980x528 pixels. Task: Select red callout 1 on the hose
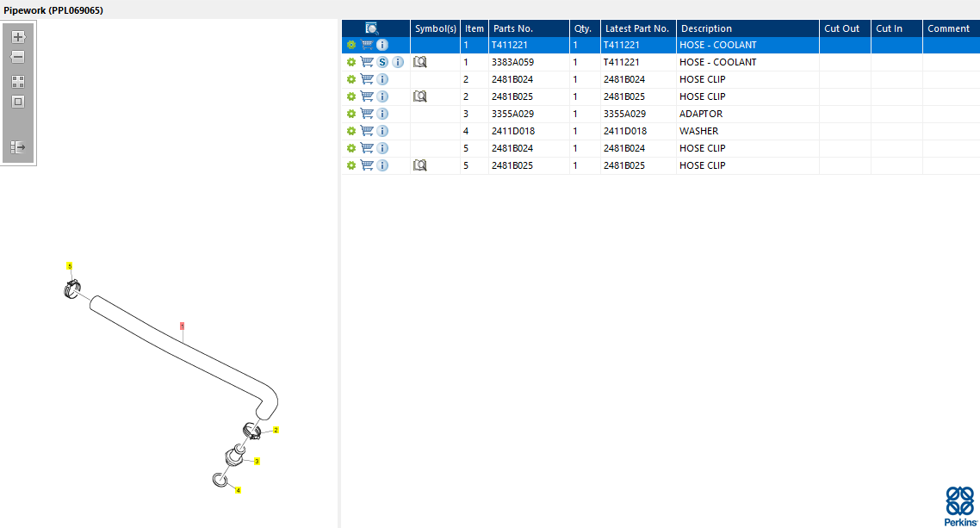tap(182, 326)
